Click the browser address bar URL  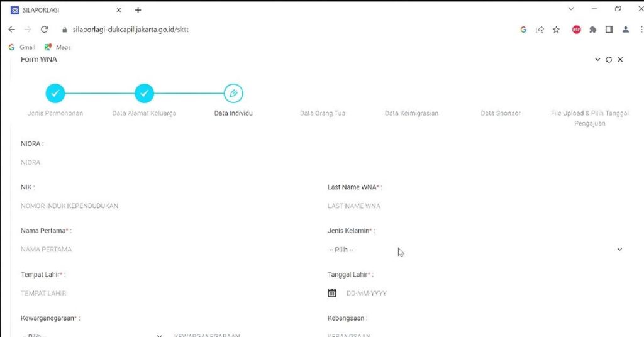click(131, 30)
